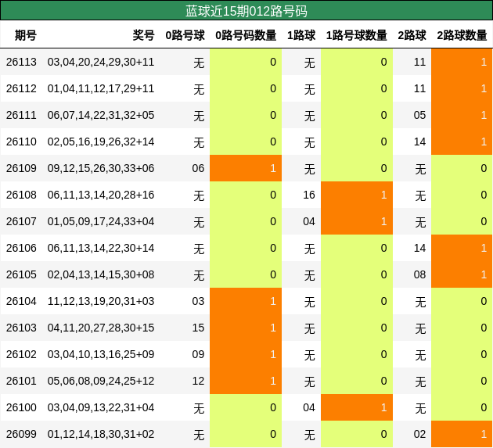Click orange 0路 count cell in row 26109

point(246,168)
